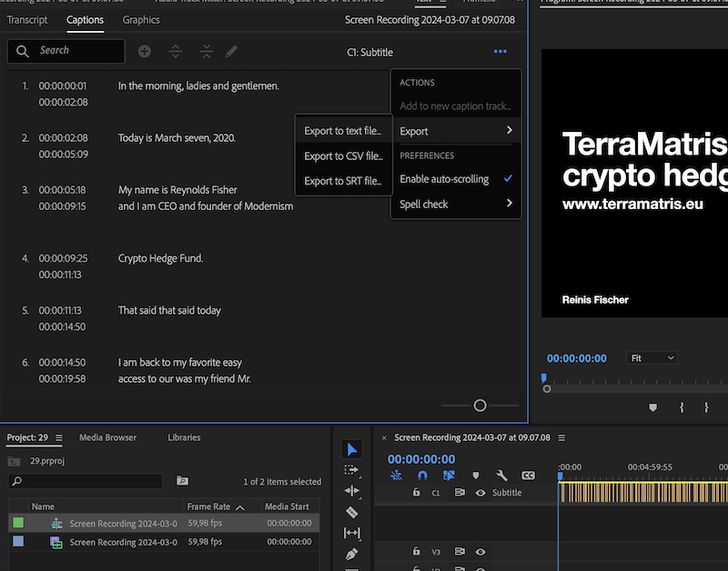Select the Track Select Forward tool
This screenshot has height=571, width=728.
click(352, 470)
